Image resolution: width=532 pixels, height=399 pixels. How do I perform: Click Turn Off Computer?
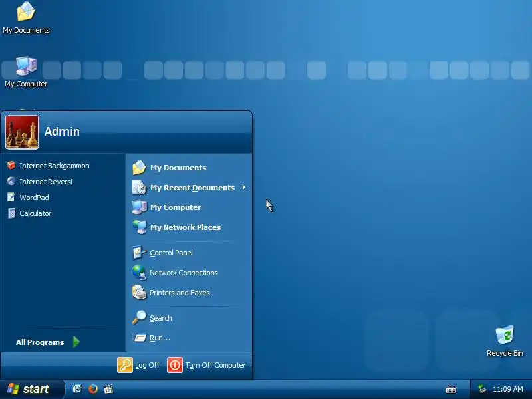pos(206,365)
